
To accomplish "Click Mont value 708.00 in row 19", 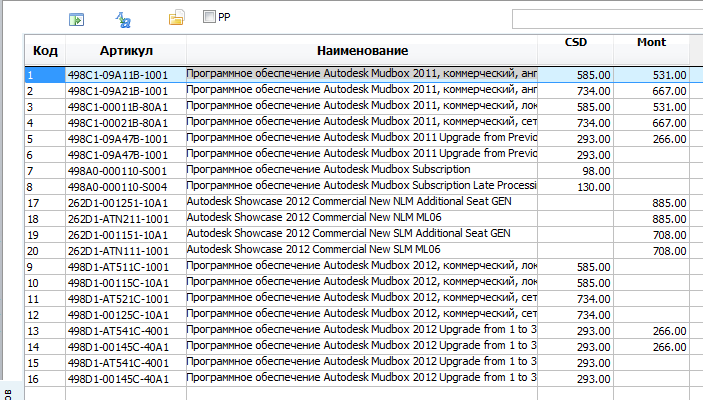I will pos(669,235).
